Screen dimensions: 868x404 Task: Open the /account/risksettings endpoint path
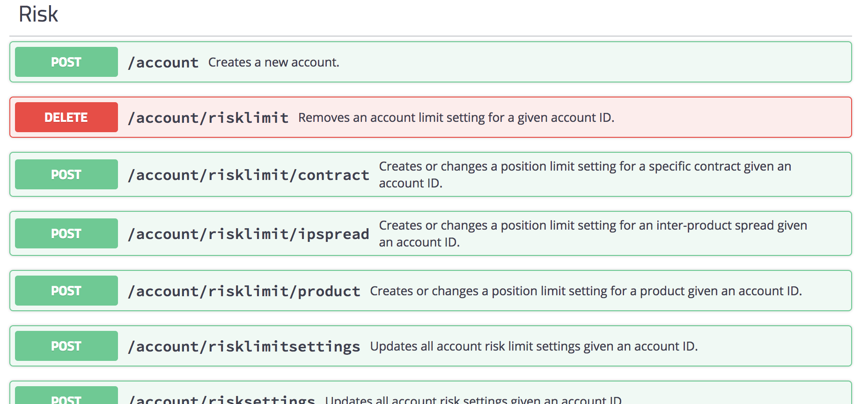click(222, 399)
